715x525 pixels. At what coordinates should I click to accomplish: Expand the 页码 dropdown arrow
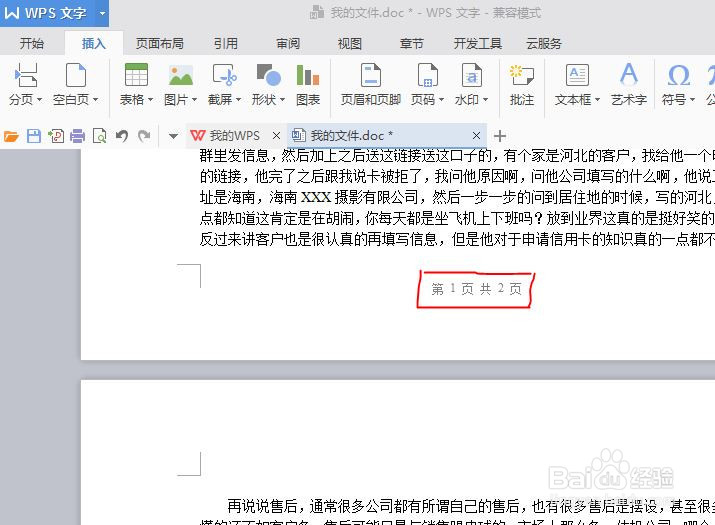tap(441, 99)
